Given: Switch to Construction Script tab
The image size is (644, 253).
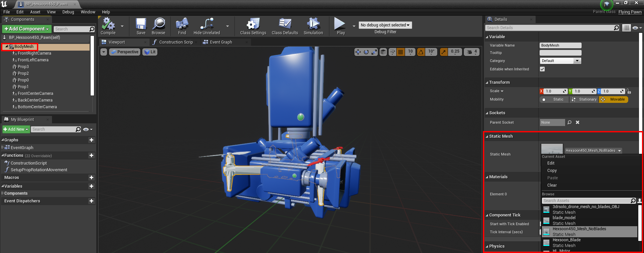Looking at the screenshot, I should pyautogui.click(x=176, y=42).
